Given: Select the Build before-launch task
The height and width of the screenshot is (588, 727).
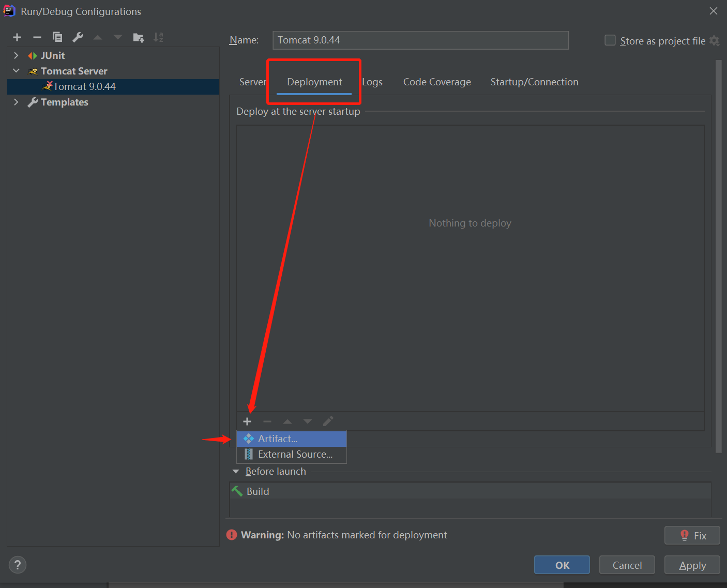Looking at the screenshot, I should pyautogui.click(x=470, y=491).
